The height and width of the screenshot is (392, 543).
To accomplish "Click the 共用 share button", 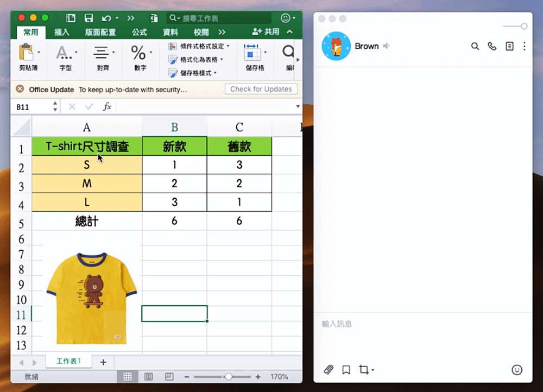I will coord(266,32).
